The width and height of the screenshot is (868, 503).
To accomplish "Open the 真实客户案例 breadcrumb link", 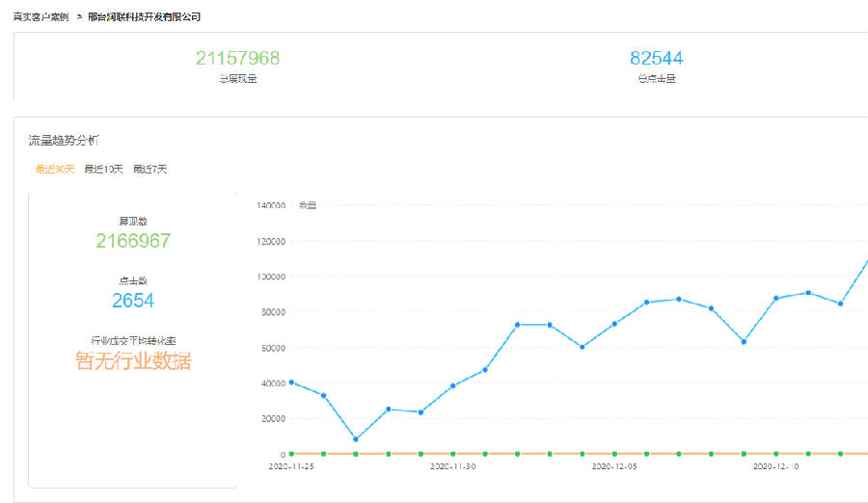I will coord(41,17).
